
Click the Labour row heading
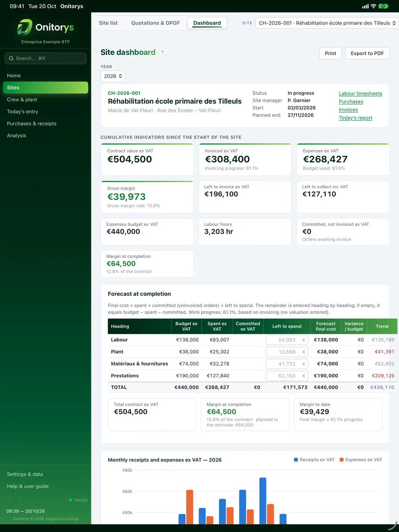point(119,340)
